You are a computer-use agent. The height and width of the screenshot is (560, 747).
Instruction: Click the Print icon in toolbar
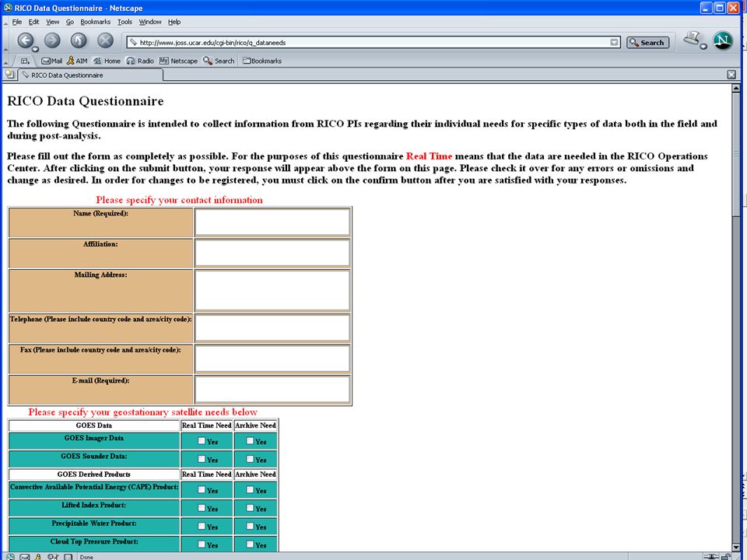click(692, 38)
